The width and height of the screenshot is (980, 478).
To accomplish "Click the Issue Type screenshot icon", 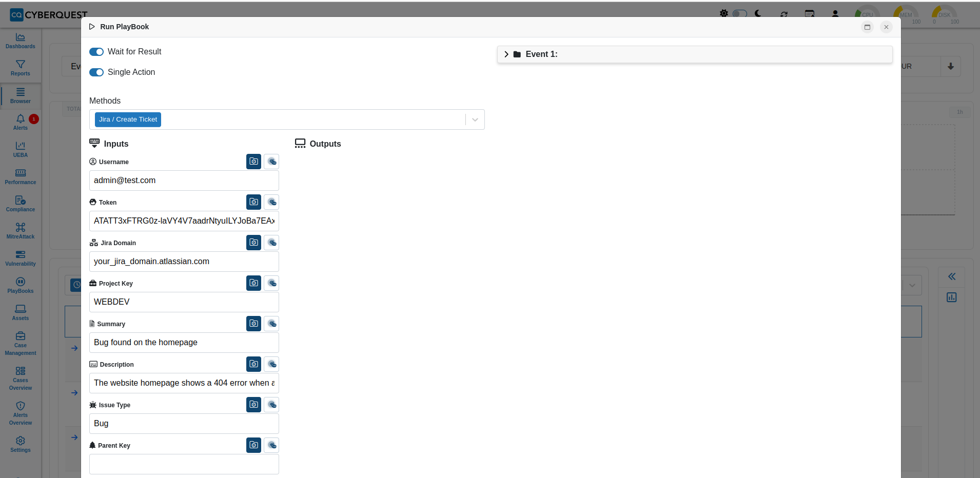I will [253, 405].
